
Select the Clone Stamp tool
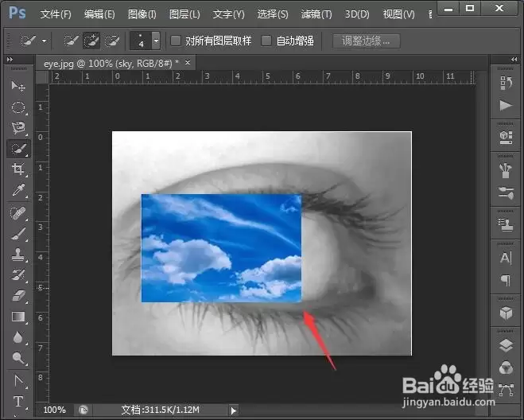click(18, 254)
